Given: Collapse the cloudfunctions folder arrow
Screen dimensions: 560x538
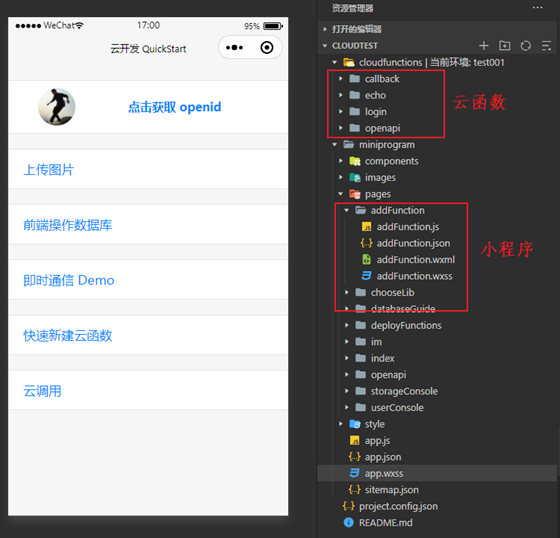Looking at the screenshot, I should point(335,63).
